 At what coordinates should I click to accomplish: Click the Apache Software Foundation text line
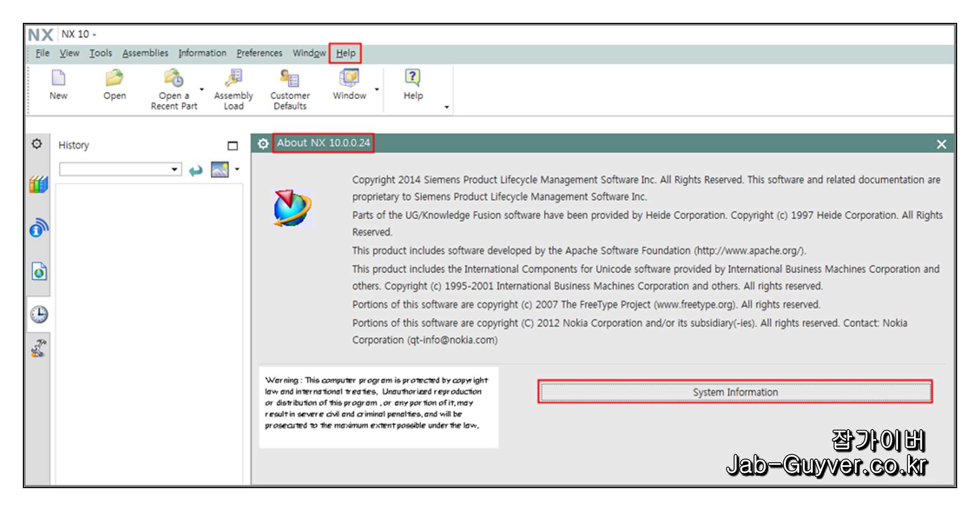coord(579,250)
